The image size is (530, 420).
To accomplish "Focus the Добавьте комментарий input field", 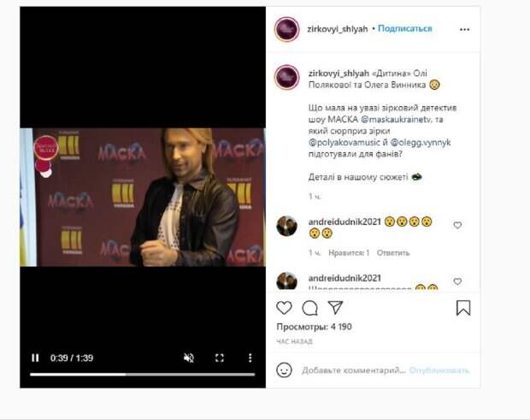I will tap(354, 370).
